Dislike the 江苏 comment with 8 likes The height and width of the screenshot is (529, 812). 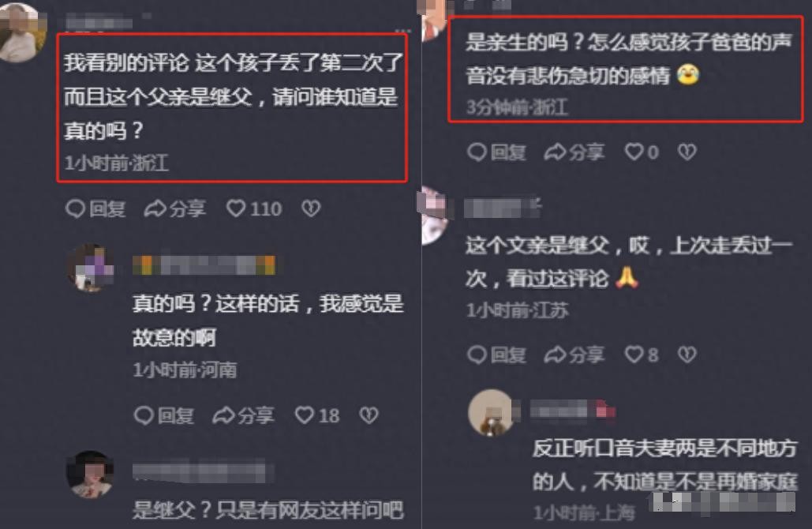click(x=687, y=354)
